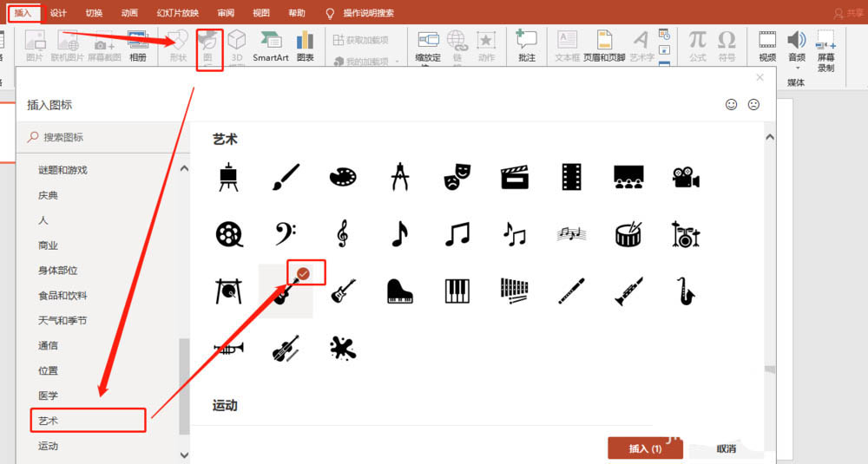Click the 取消 button

[x=726, y=448]
